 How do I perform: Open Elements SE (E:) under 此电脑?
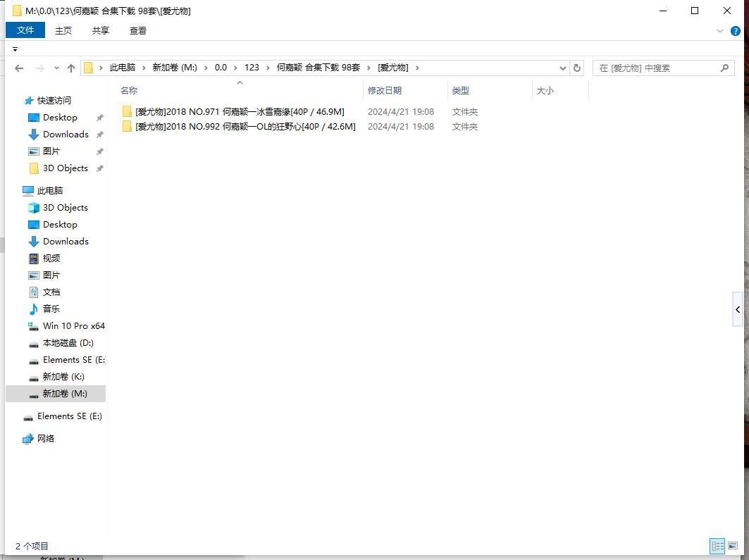coord(73,359)
